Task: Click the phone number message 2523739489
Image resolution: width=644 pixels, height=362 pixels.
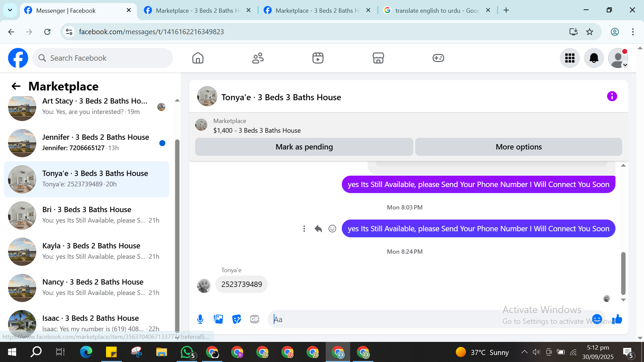Action: click(x=241, y=284)
